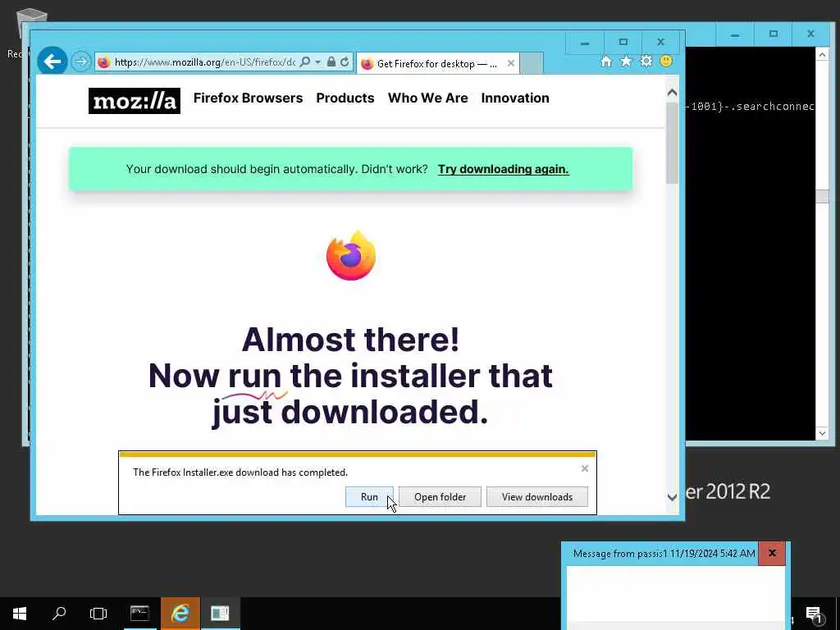
Task: Click the console window scroll up arrow
Action: [x=822, y=53]
